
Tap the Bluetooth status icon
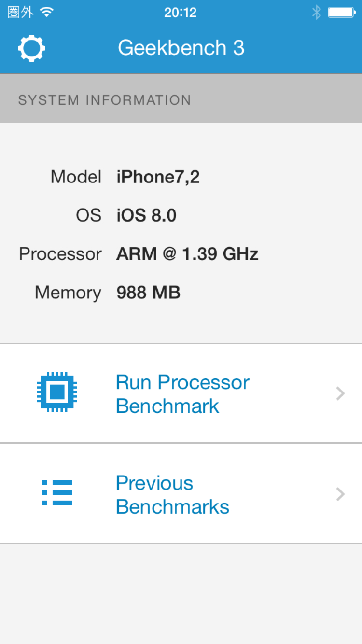point(316,13)
